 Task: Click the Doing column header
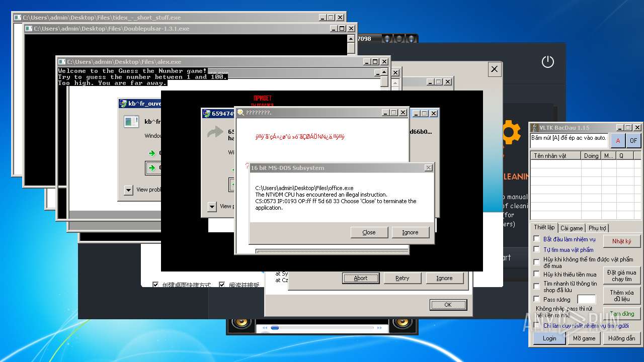[x=591, y=156]
